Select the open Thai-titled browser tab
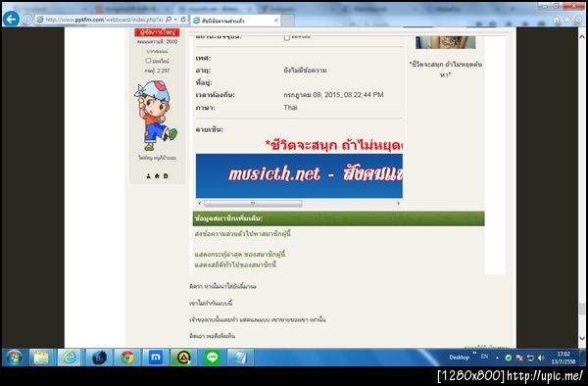588x386 pixels. pyautogui.click(x=235, y=21)
